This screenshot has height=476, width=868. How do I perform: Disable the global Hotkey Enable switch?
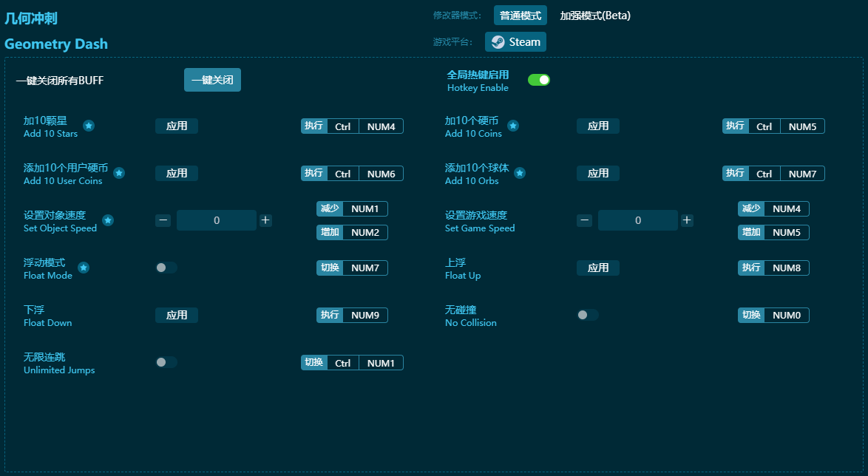(x=538, y=80)
